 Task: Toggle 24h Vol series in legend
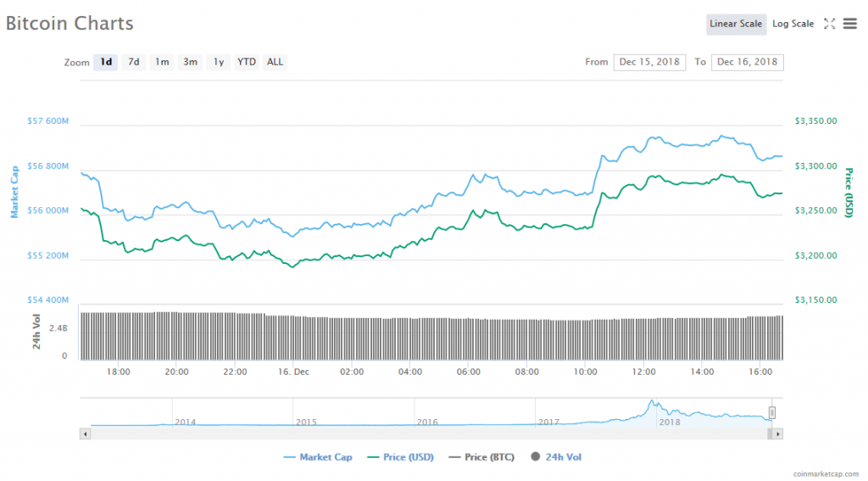[x=556, y=457]
